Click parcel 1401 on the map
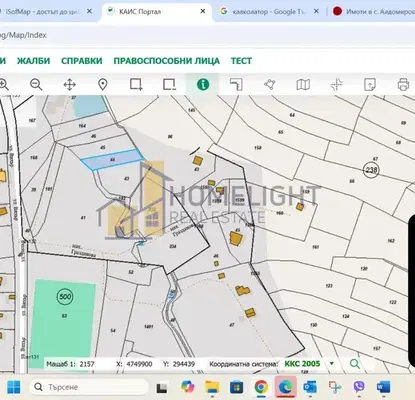 (x=149, y=327)
